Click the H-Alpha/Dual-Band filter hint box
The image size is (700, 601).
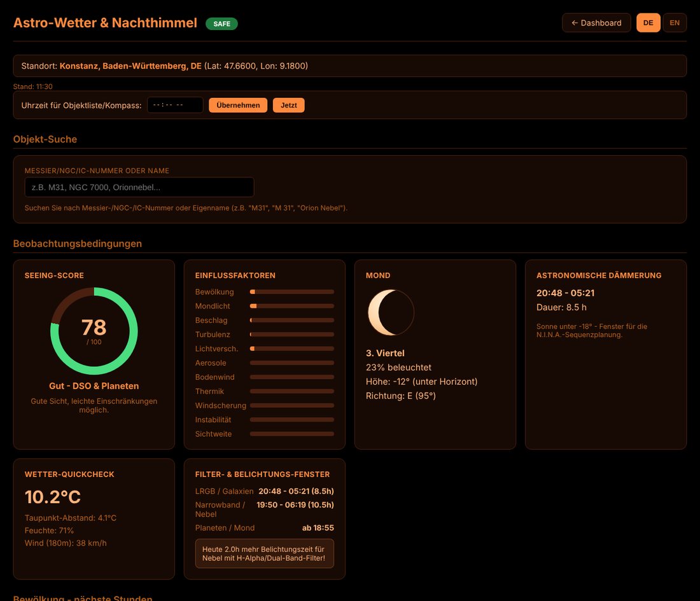264,554
